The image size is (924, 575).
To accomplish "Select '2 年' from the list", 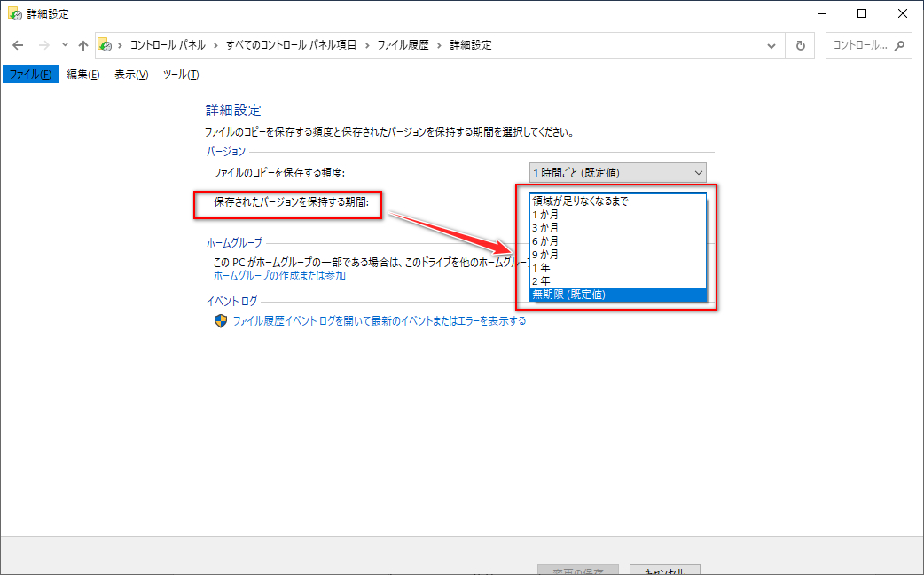I will 541,281.
